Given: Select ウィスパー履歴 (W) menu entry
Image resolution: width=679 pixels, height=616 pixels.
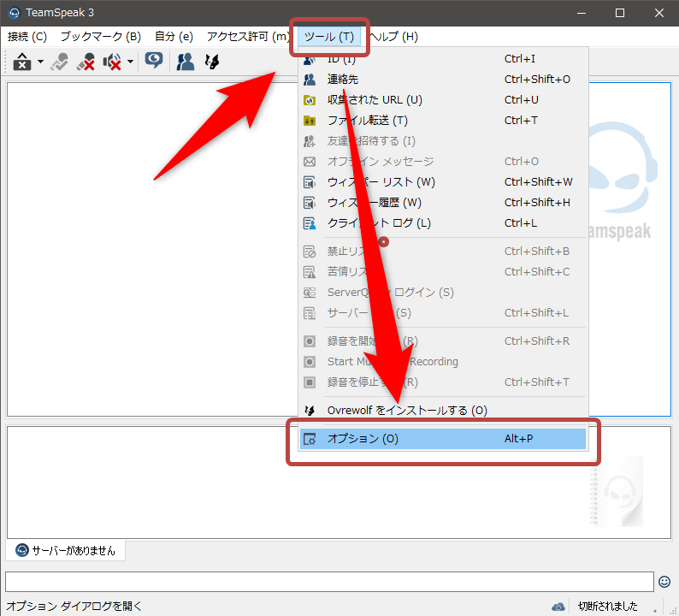Looking at the screenshot, I should (x=443, y=203).
